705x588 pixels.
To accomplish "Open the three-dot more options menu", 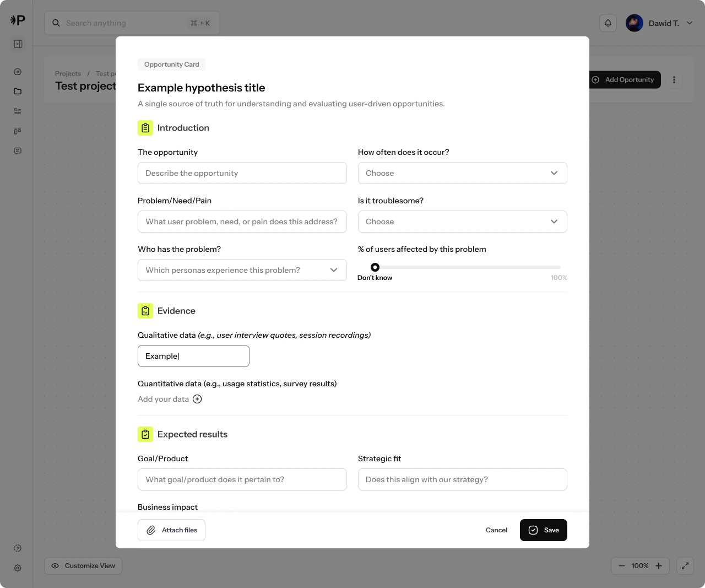I will 674,80.
